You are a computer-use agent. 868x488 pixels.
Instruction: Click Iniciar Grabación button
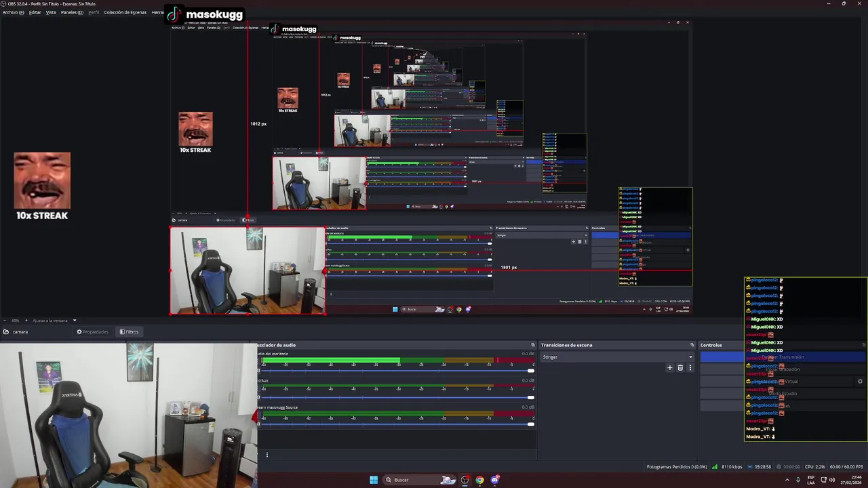[783, 369]
